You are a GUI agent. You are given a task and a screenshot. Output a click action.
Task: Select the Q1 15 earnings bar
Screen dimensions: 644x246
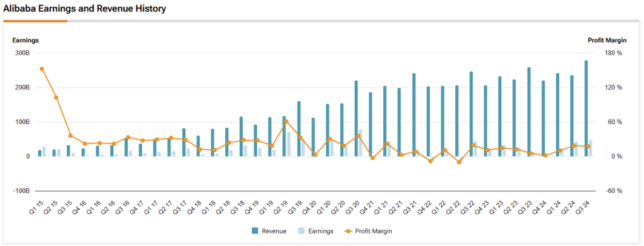pyautogui.click(x=44, y=152)
